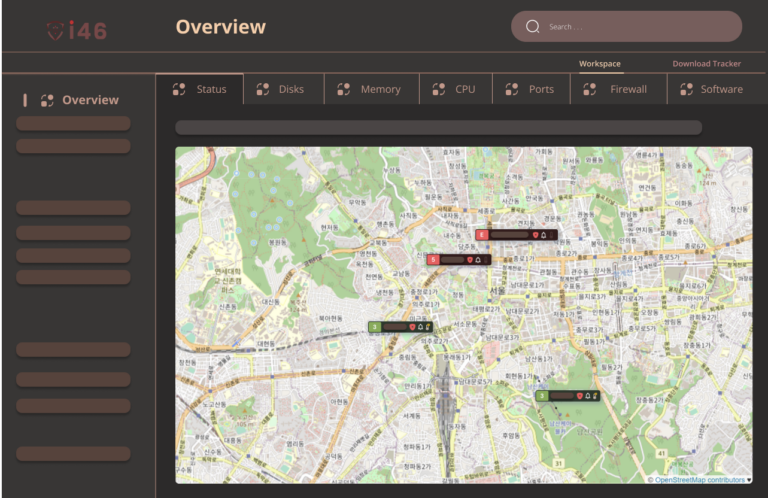Click the magnifier icon in the search bar

click(x=532, y=26)
